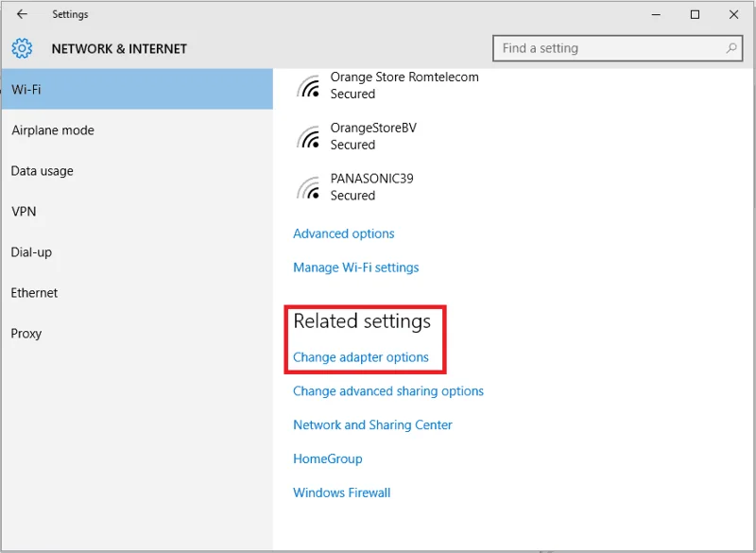Screen dimensions: 756x553
Task: Switch to the VPN section
Action: click(137, 211)
